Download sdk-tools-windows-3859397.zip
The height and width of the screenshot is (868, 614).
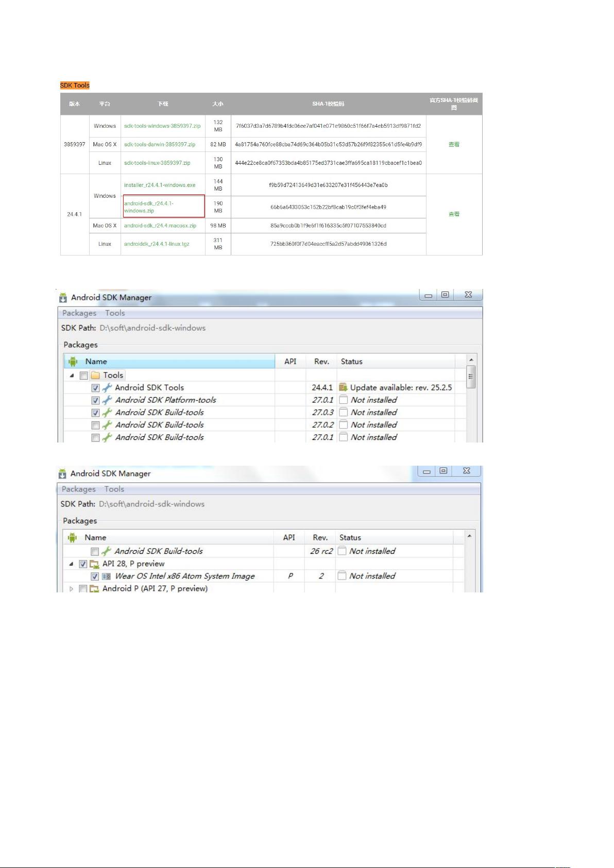tap(162, 126)
